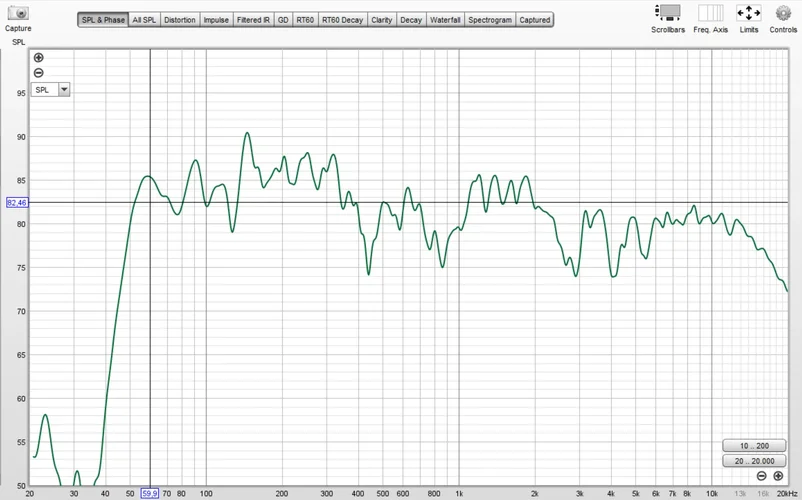Image resolution: width=802 pixels, height=500 pixels.
Task: Open the Distortion tab
Action: 180,20
